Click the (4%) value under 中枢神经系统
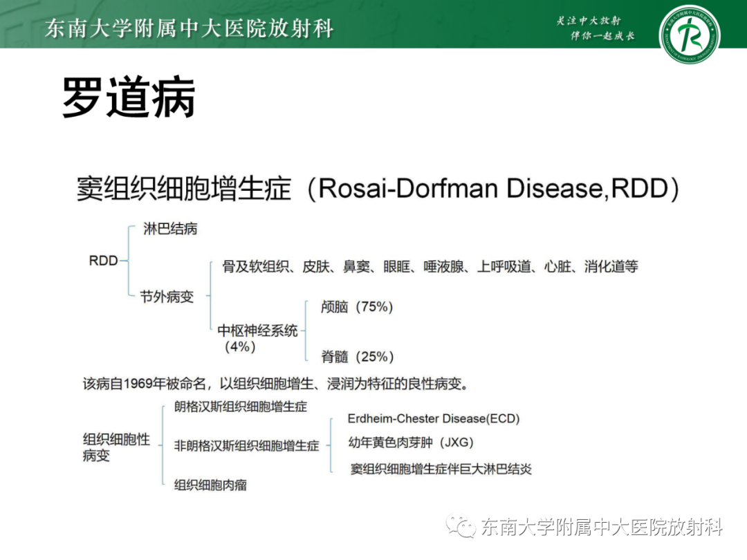The width and height of the screenshot is (747, 560). [x=240, y=346]
